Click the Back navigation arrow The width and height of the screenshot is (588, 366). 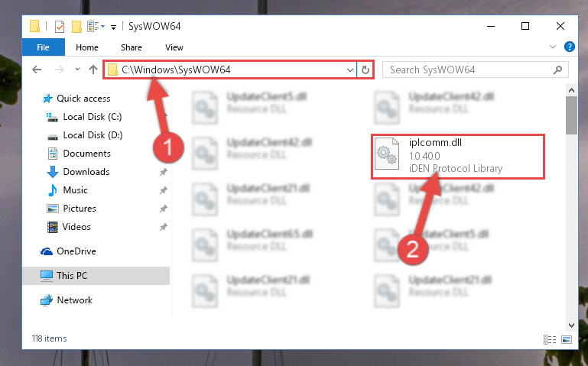[37, 70]
